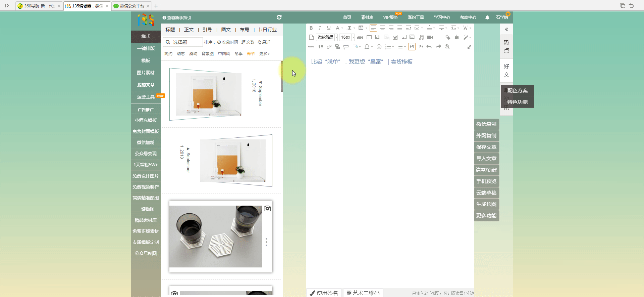644x297 pixels.
Task: Open the 微软雅黑 font family dropdown
Action: [327, 37]
